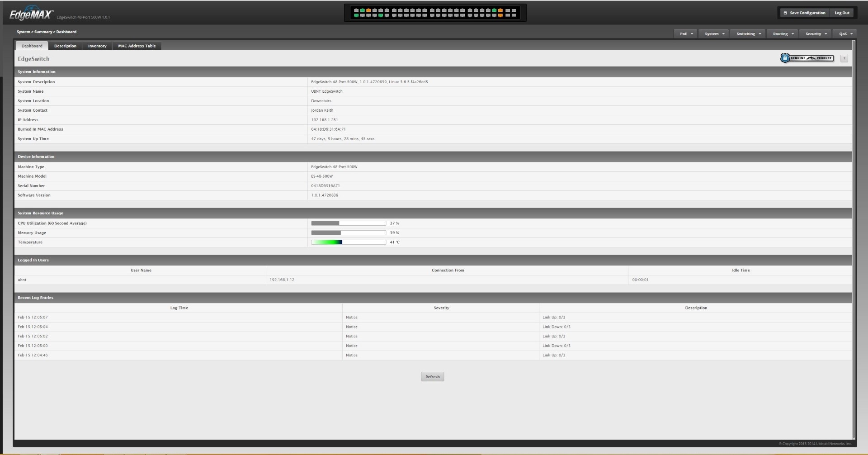Click the User Name column header
Viewport: 868px width, 455px height.
tap(141, 270)
